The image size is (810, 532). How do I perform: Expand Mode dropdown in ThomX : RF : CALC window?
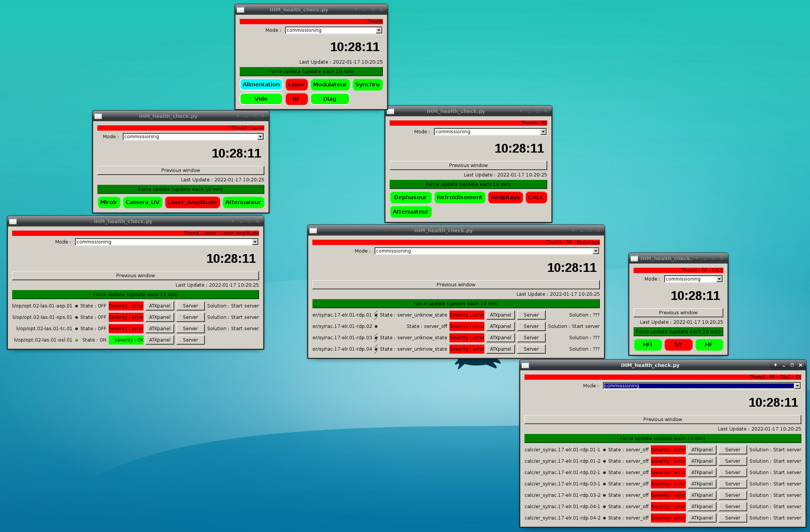(x=719, y=279)
